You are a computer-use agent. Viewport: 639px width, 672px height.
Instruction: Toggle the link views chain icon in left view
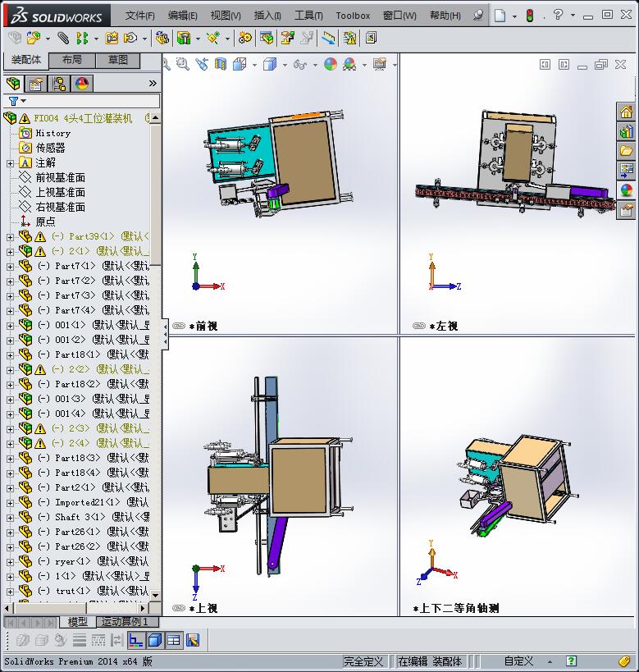pos(418,326)
